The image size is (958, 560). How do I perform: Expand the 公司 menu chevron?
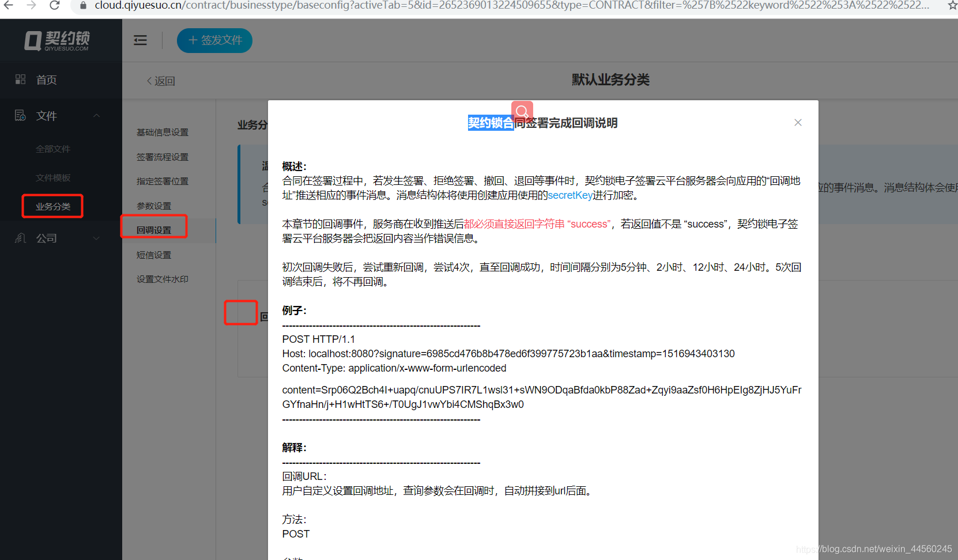[97, 238]
